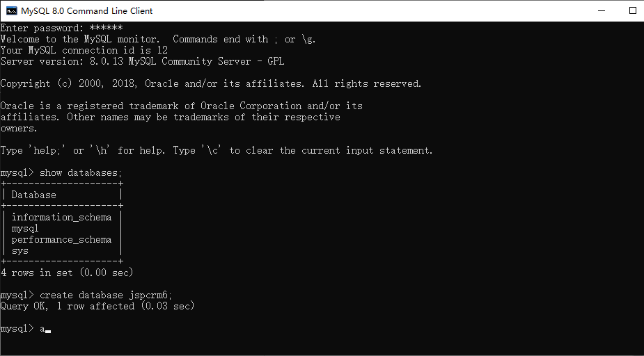Viewport: 644px width, 356px height.
Task: Click the MySQL icon in the title bar
Action: pyautogui.click(x=12, y=10)
